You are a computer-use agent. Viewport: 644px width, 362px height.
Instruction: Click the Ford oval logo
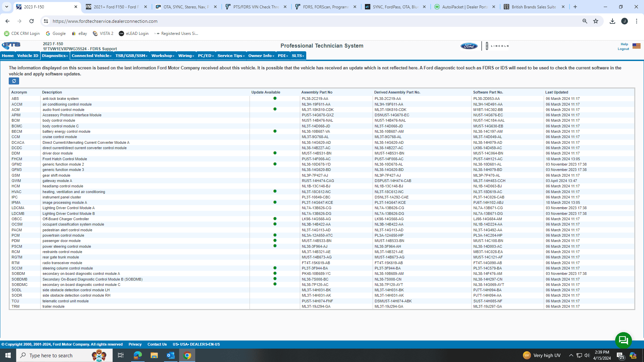(x=469, y=46)
